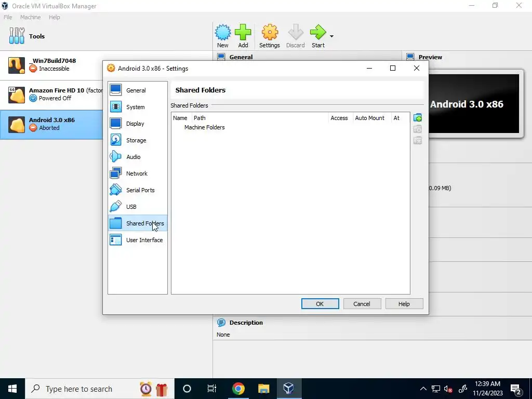Open the Network settings category
This screenshot has height=399, width=532.
tap(137, 174)
